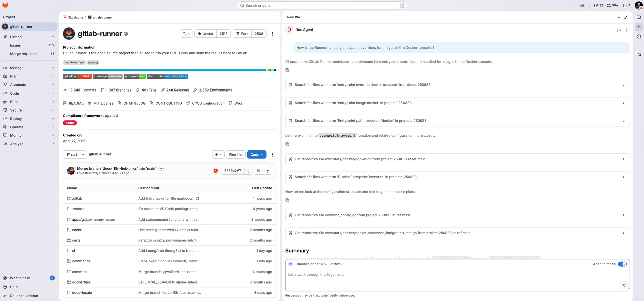
Task: View the failed pipeline status icon on last commit
Action: coord(216,171)
